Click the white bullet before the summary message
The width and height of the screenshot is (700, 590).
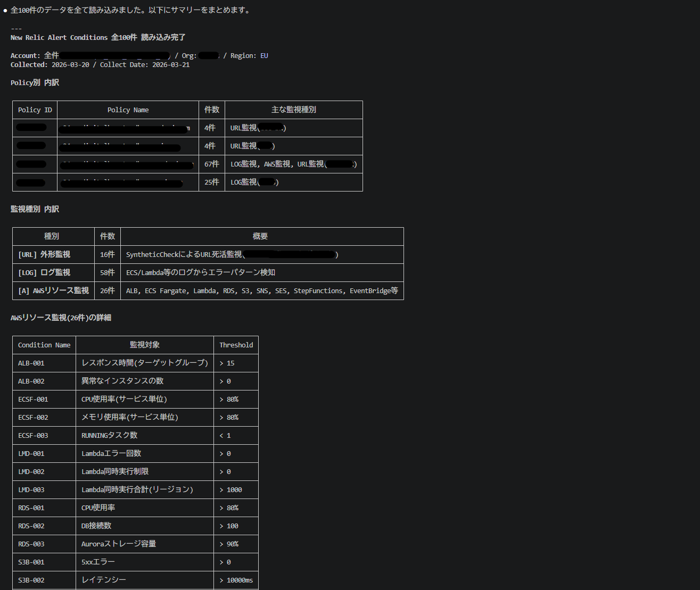(5, 11)
